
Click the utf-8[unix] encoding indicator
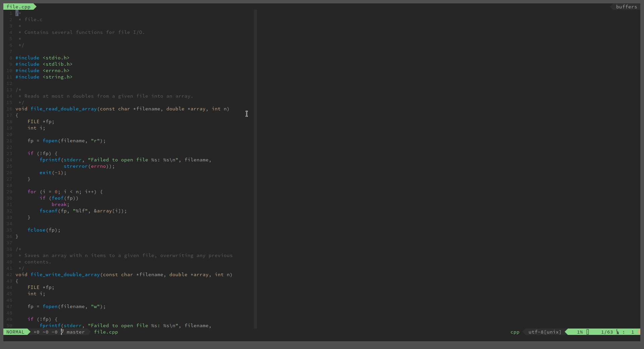click(x=545, y=332)
